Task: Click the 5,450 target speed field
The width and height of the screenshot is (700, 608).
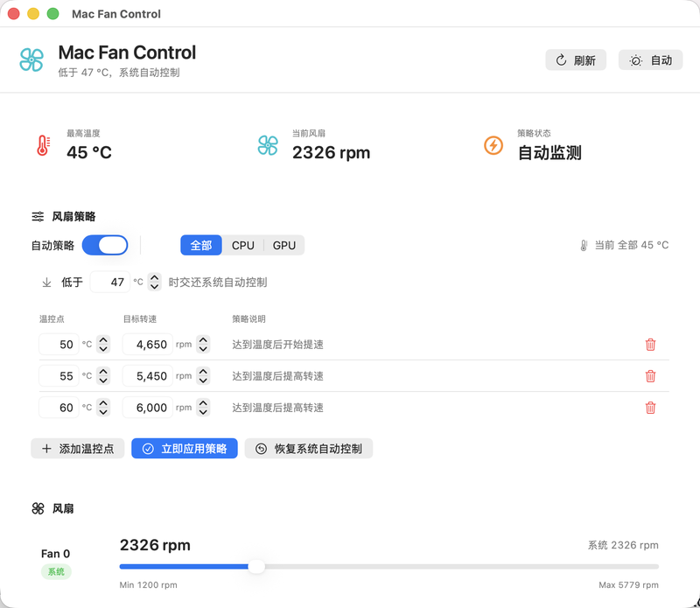Action: tap(148, 376)
